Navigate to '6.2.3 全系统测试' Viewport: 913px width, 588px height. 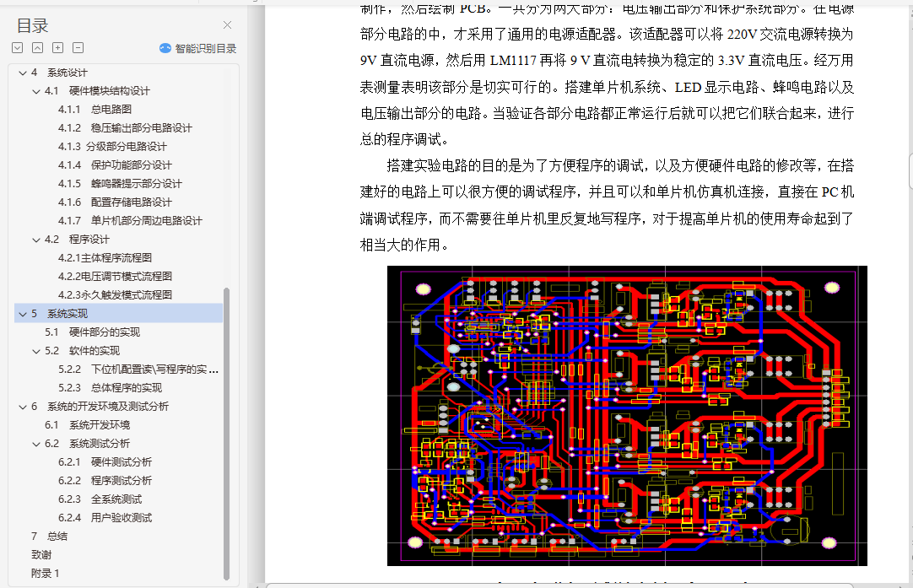(100, 499)
